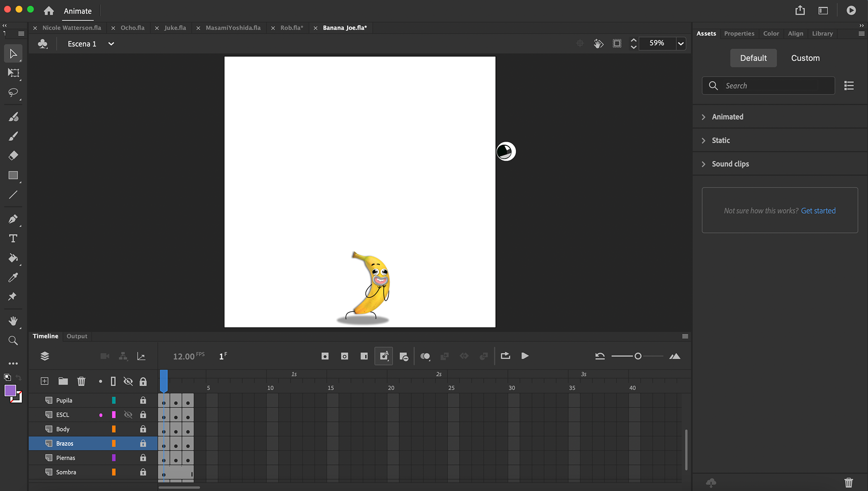Select the Fluid Brush tool
The image size is (868, 491).
point(13,117)
